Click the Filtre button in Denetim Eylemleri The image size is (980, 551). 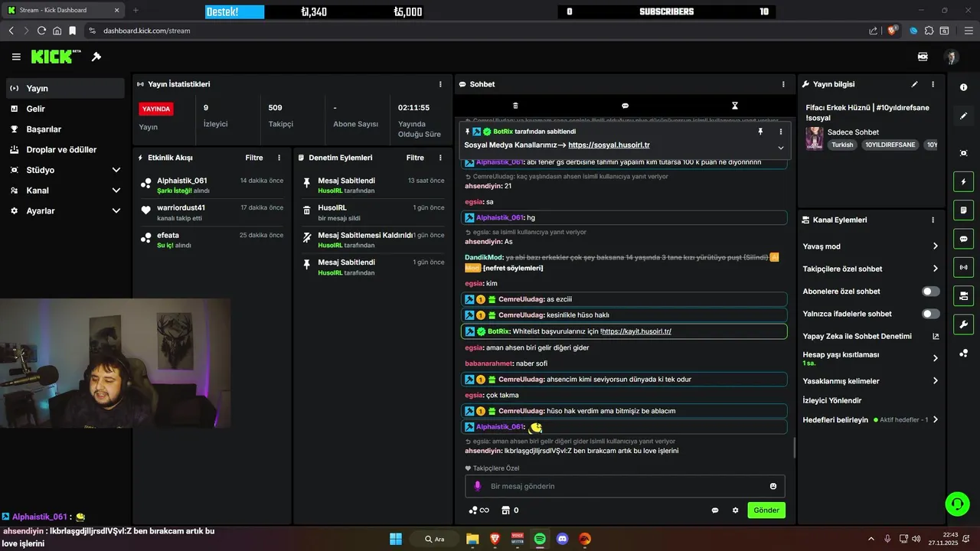click(415, 158)
